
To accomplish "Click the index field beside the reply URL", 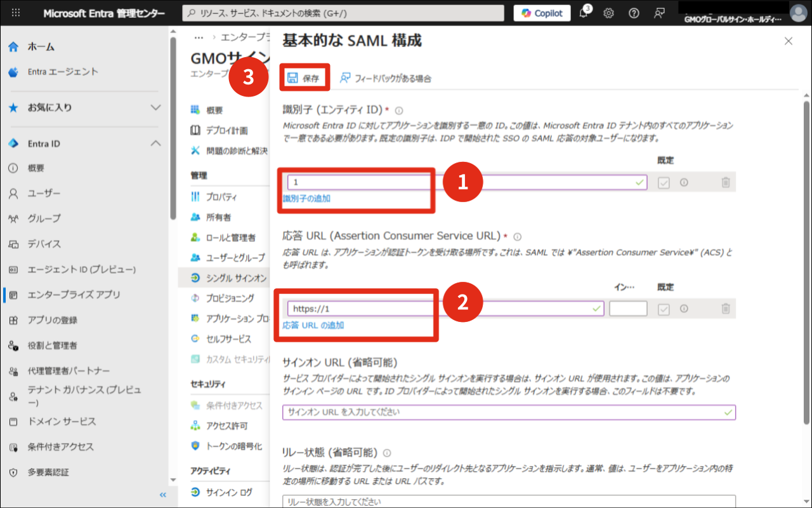I will (628, 309).
